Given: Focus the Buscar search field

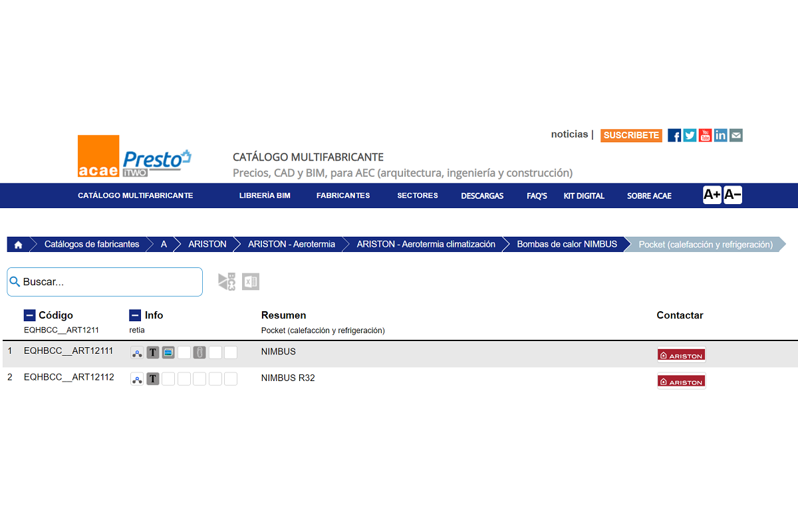Looking at the screenshot, I should click(105, 282).
